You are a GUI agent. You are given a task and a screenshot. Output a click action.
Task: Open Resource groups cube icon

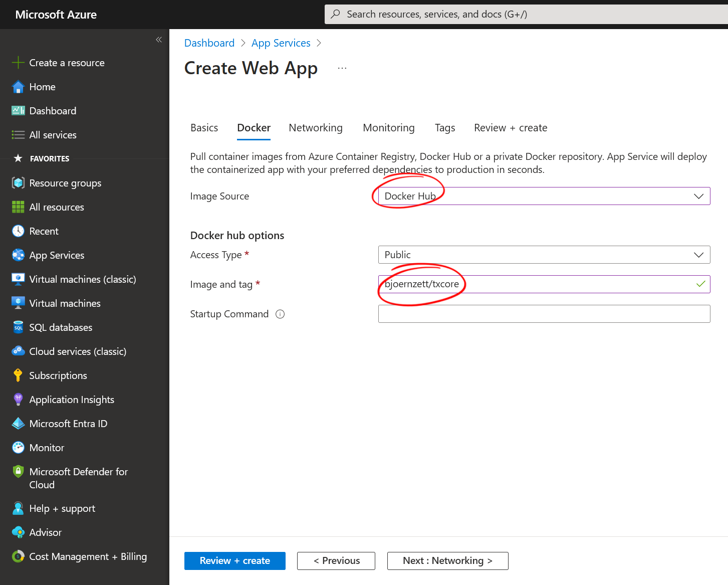point(18,183)
